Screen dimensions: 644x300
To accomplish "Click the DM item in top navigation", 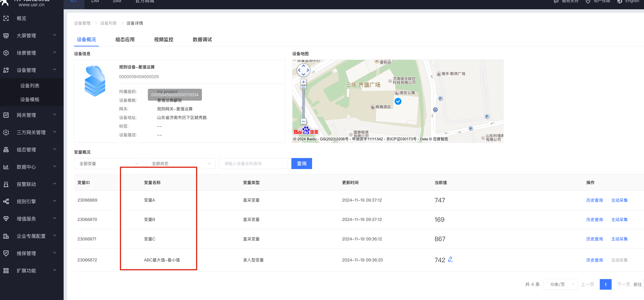I will pos(95,2).
